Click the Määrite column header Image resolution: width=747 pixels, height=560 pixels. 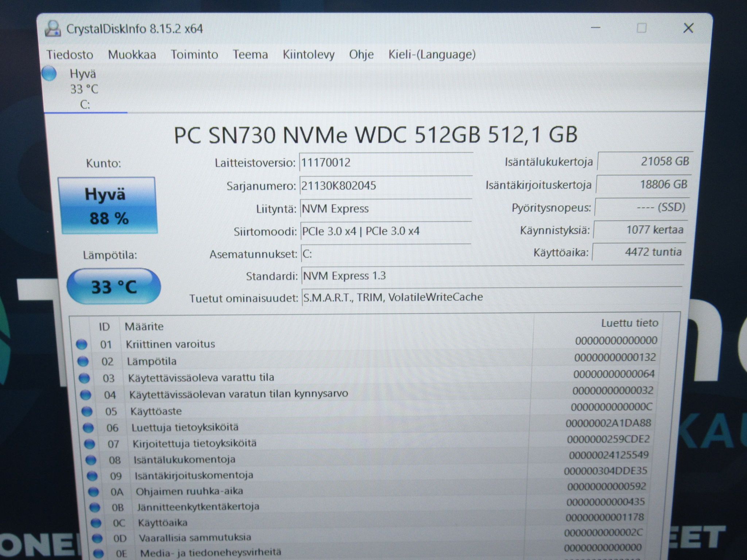tap(144, 326)
